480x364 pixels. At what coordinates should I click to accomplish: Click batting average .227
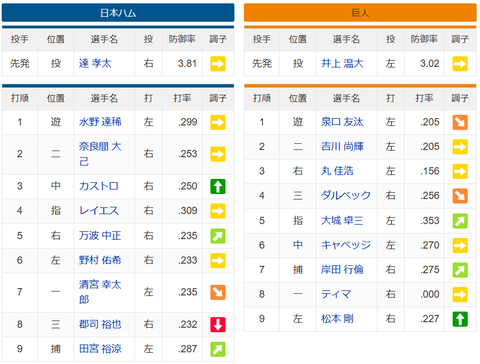coord(430,319)
